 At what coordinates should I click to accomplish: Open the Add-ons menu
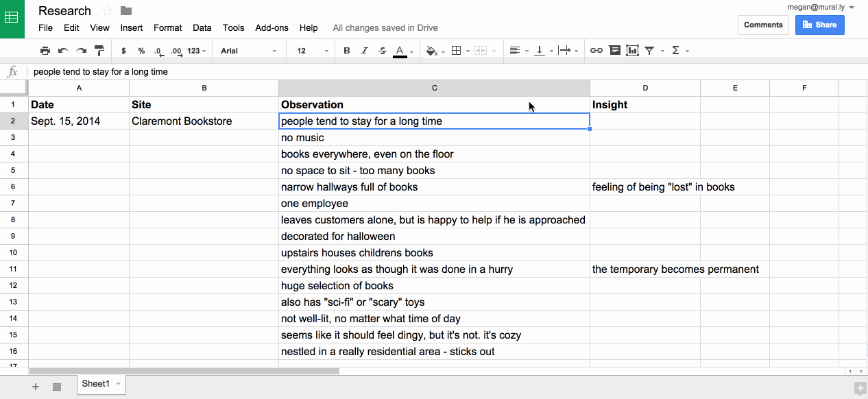tap(272, 28)
